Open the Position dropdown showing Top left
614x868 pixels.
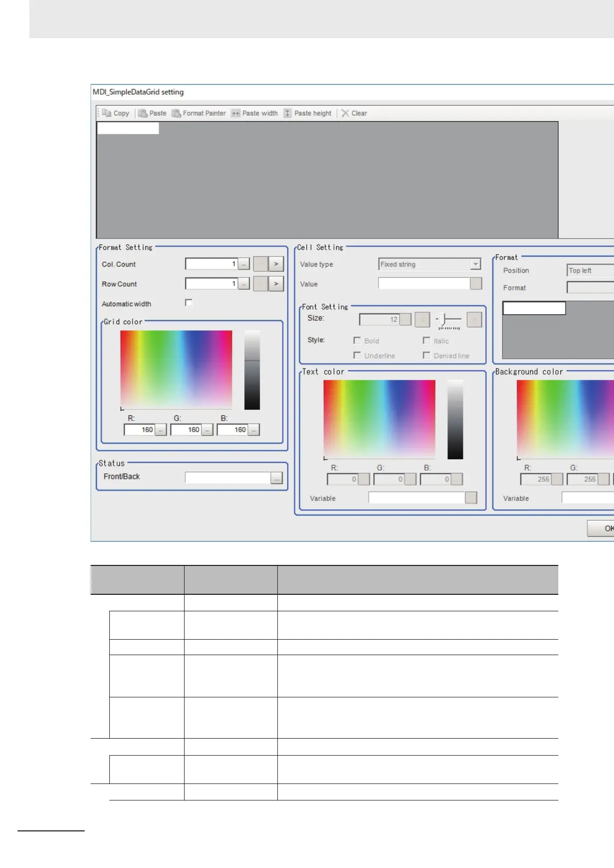point(590,270)
